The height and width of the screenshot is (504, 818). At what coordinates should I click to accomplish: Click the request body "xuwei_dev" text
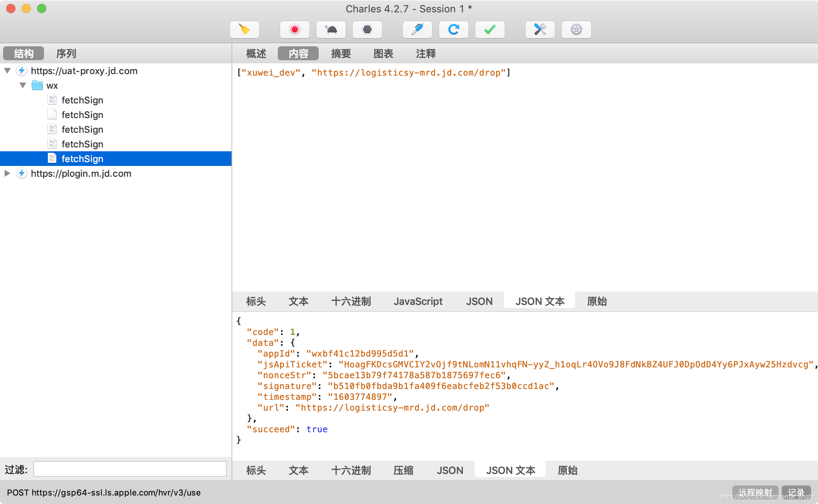pyautogui.click(x=271, y=73)
